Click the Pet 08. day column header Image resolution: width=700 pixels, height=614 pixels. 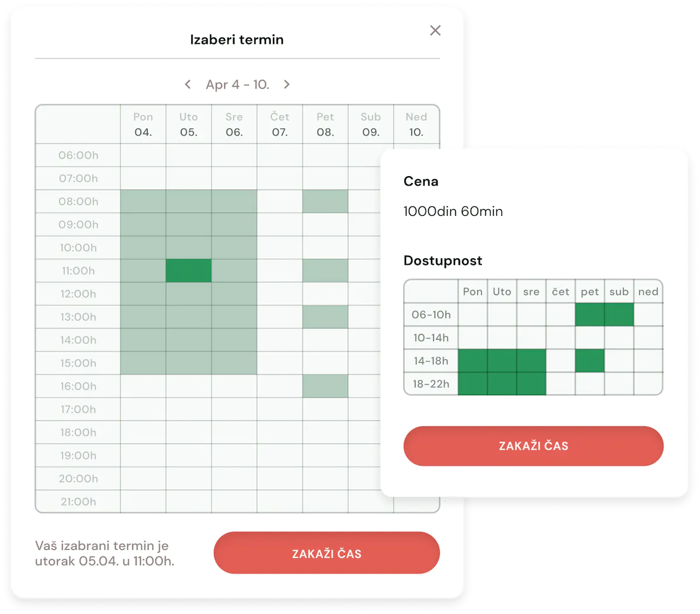(325, 124)
